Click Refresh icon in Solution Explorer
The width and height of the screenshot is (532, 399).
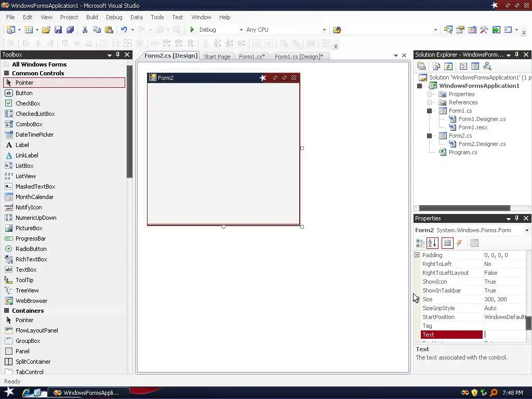click(x=448, y=66)
